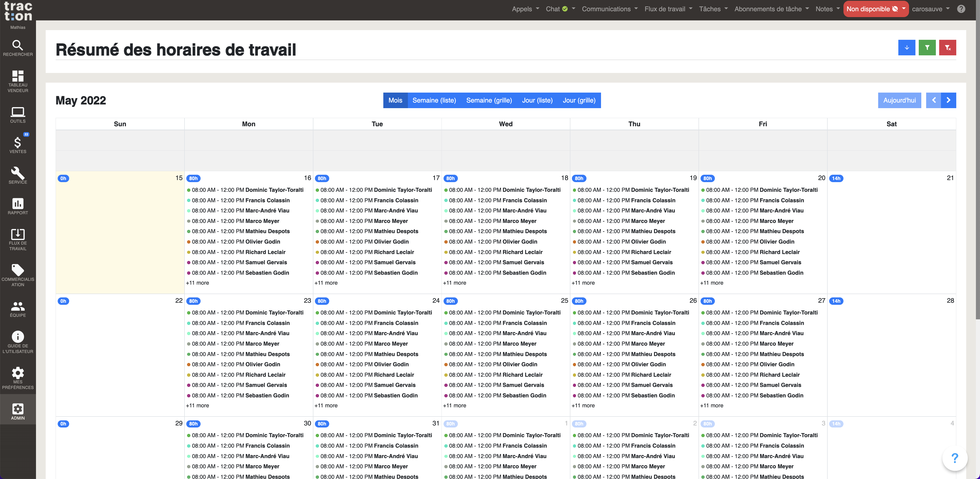
Task: Click the 80h badge on Monday 23
Action: coord(193,301)
